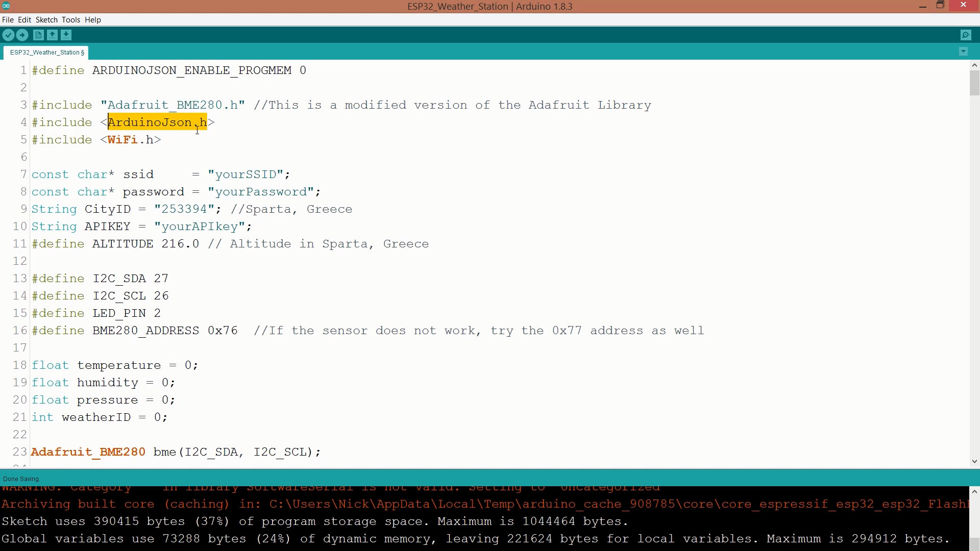Open the Serial Monitor icon
The image size is (980, 551).
[966, 35]
